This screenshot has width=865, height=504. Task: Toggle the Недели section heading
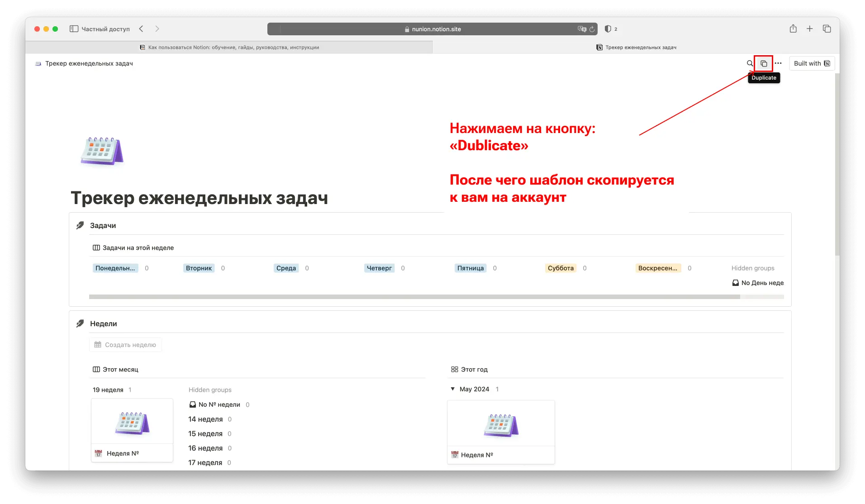[104, 323]
